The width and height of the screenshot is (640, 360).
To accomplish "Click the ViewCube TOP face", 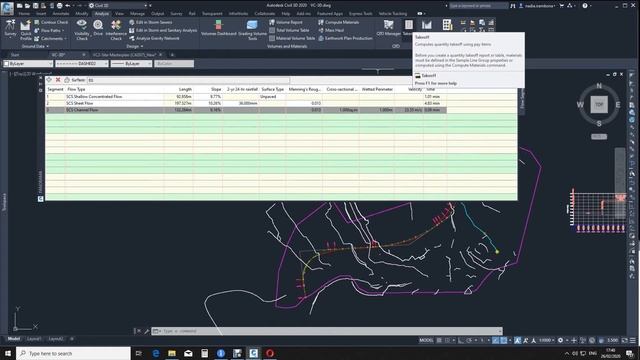I will pos(599,104).
